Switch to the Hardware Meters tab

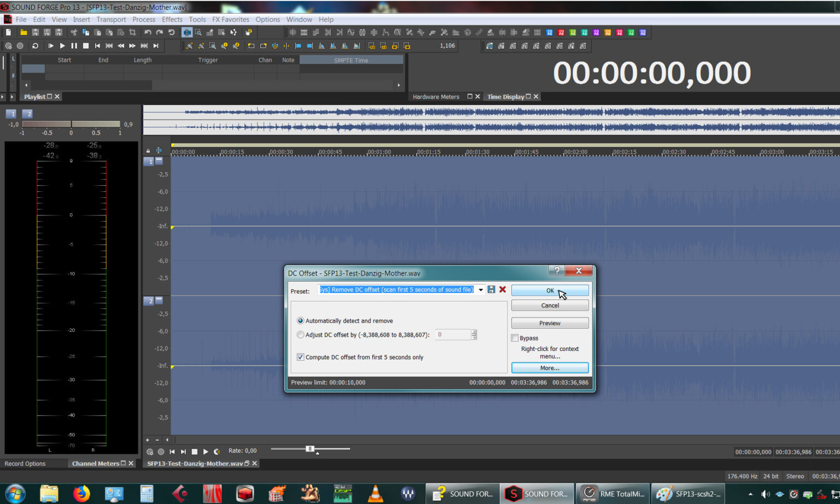436,97
